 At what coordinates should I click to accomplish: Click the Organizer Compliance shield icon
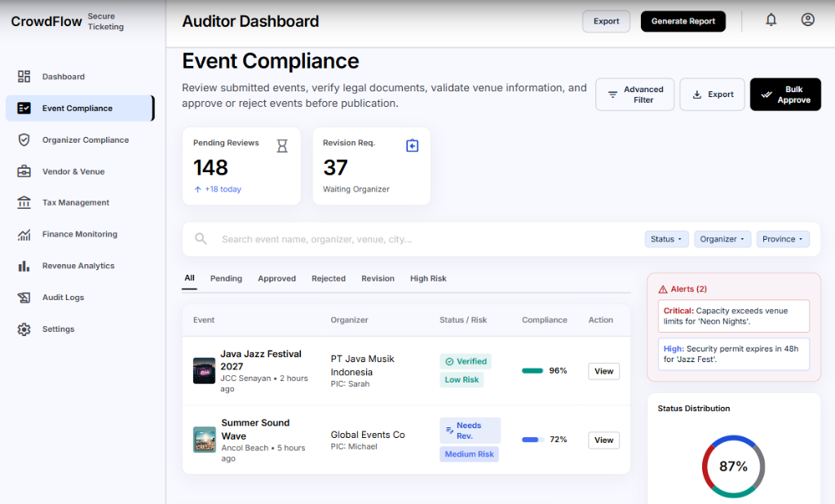point(24,139)
